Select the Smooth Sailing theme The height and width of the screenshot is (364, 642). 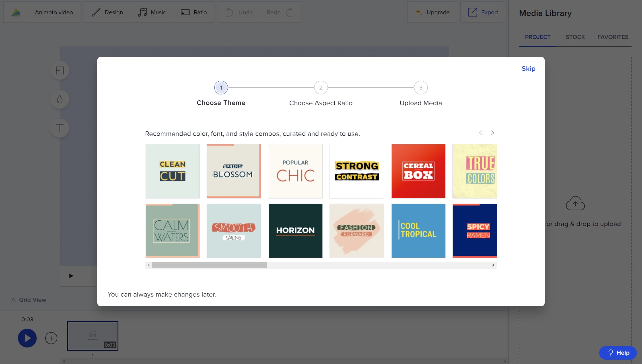tap(234, 231)
